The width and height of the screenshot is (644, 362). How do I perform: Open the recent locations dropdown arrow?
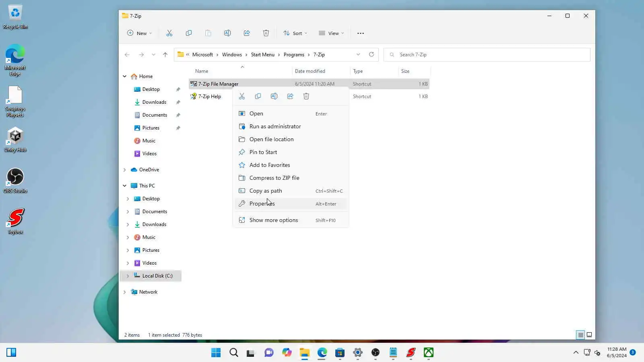pos(153,55)
